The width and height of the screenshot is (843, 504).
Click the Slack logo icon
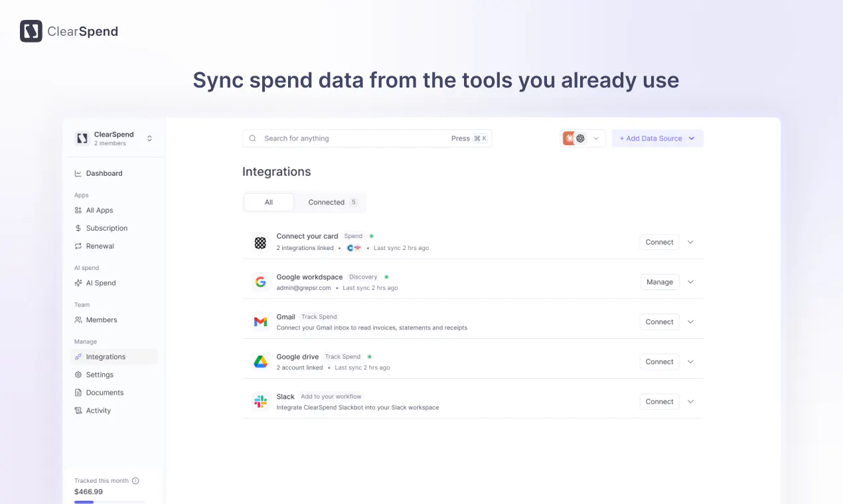(260, 401)
